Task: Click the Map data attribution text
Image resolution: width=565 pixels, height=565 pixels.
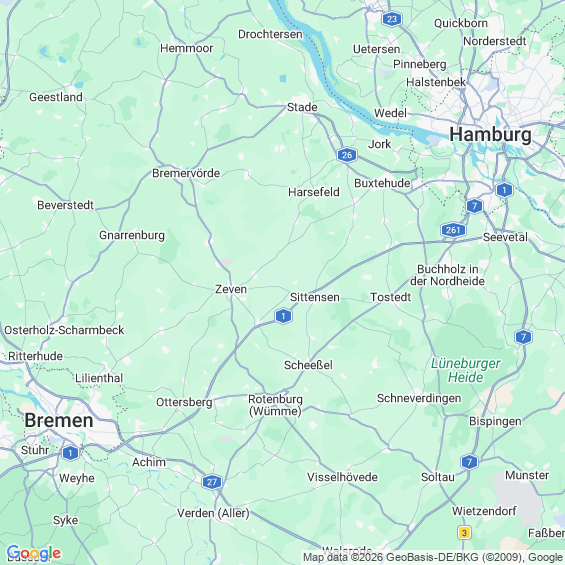Action: 433,558
